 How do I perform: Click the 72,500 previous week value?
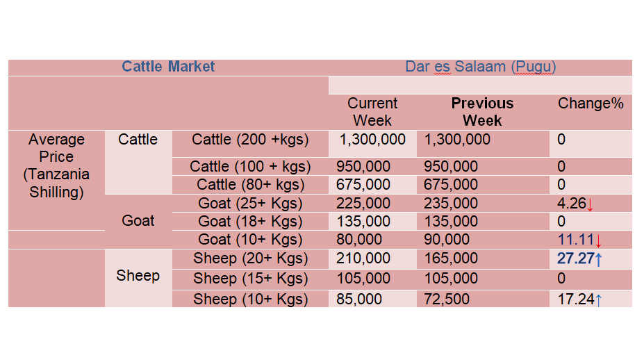pyautogui.click(x=447, y=299)
